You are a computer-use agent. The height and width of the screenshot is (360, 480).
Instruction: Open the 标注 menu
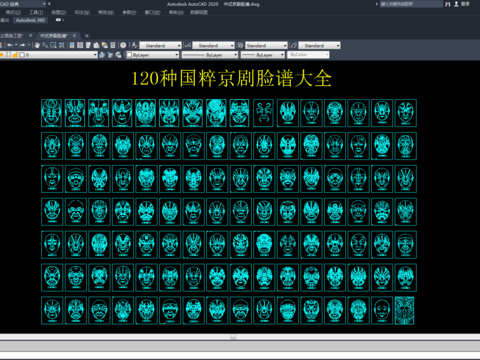click(82, 12)
